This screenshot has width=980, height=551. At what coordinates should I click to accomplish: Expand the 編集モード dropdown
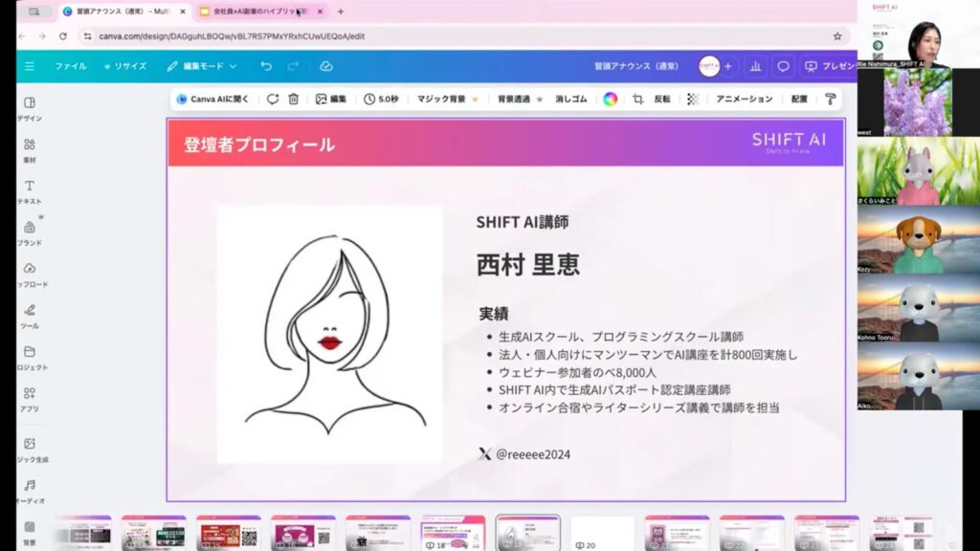202,66
